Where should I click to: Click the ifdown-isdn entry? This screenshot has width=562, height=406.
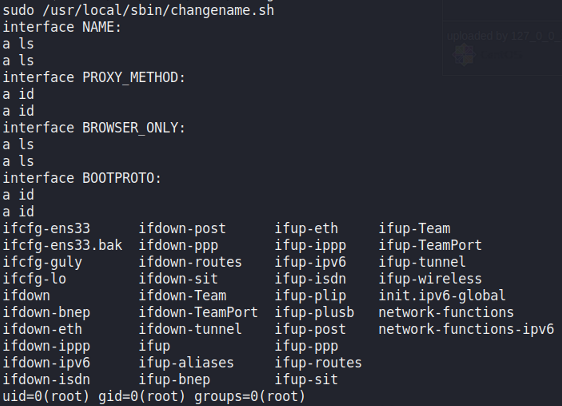46,379
